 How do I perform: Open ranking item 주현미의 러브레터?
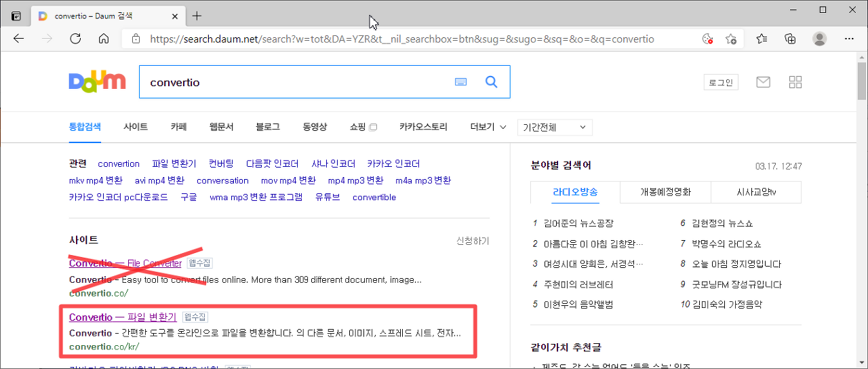pos(578,284)
